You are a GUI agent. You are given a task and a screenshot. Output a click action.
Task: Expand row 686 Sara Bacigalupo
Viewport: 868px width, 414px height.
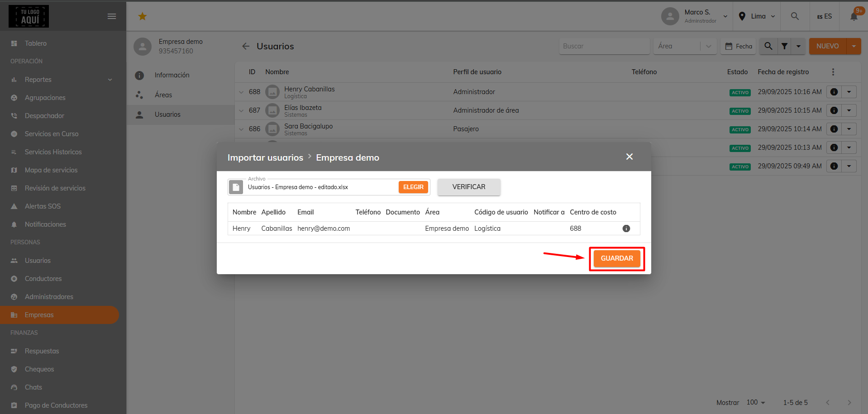pyautogui.click(x=241, y=129)
